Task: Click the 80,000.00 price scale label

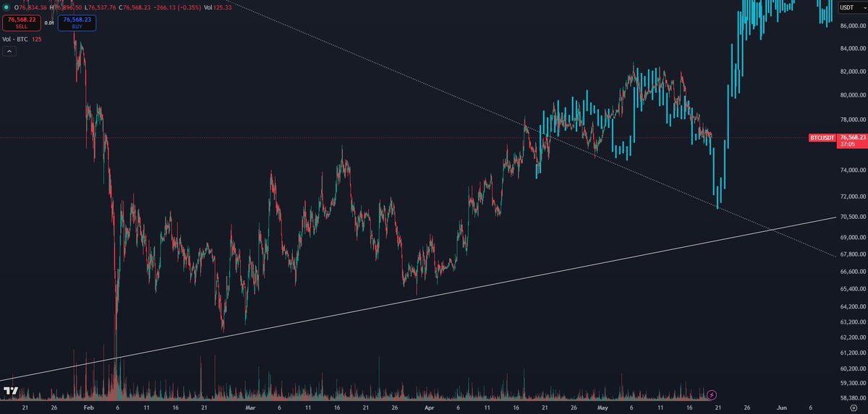Action: pos(851,95)
